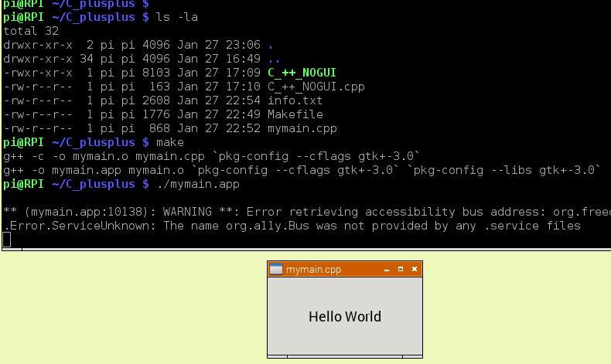Viewport: 611px width, 364px height.
Task: Open the mymain.cpp window menu icon
Action: [x=275, y=270]
